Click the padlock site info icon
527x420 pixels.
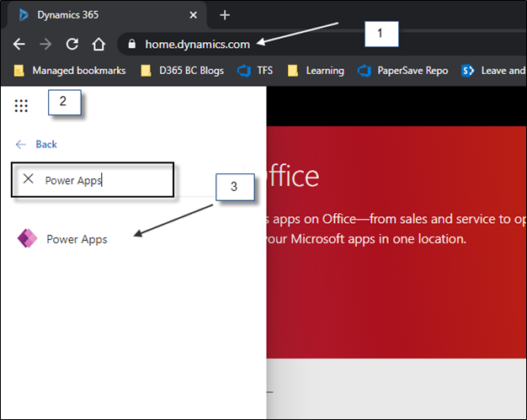(x=131, y=44)
